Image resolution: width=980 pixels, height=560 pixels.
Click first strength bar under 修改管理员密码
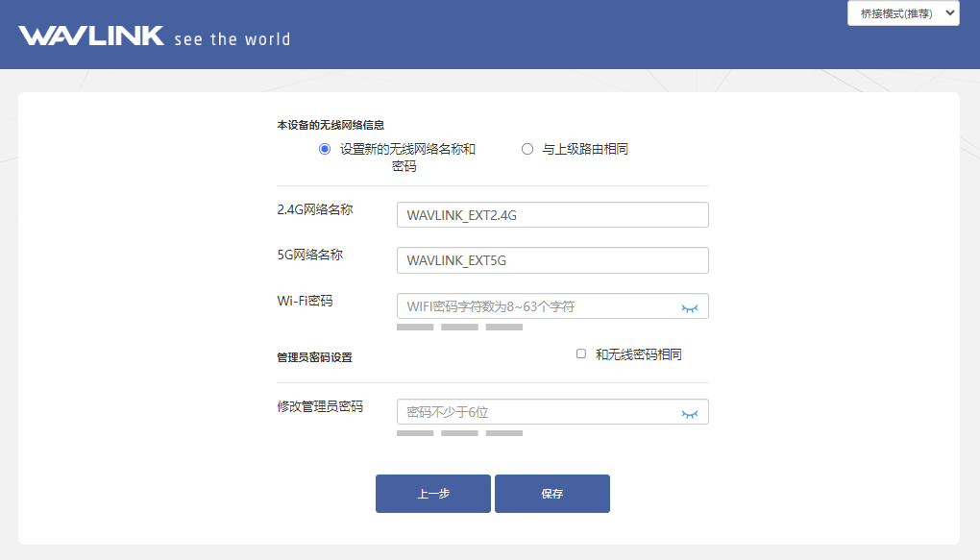[415, 433]
